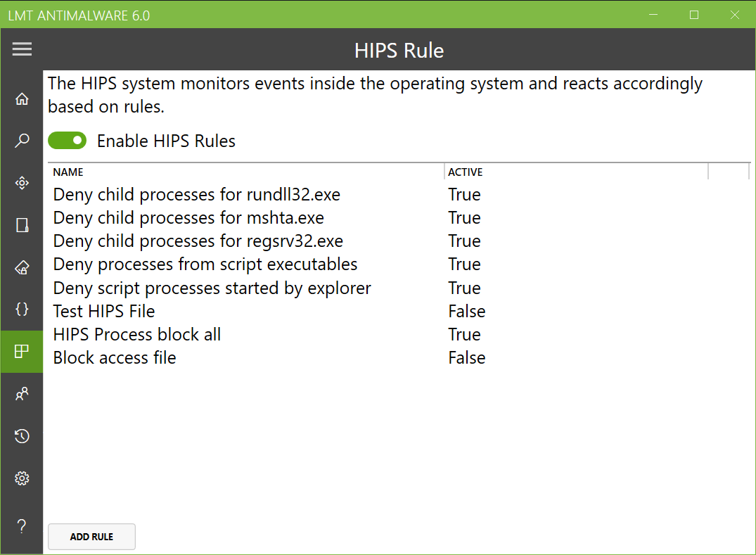The width and height of the screenshot is (756, 555).
Task: Click the crosshair target sidebar icon
Action: [x=22, y=183]
